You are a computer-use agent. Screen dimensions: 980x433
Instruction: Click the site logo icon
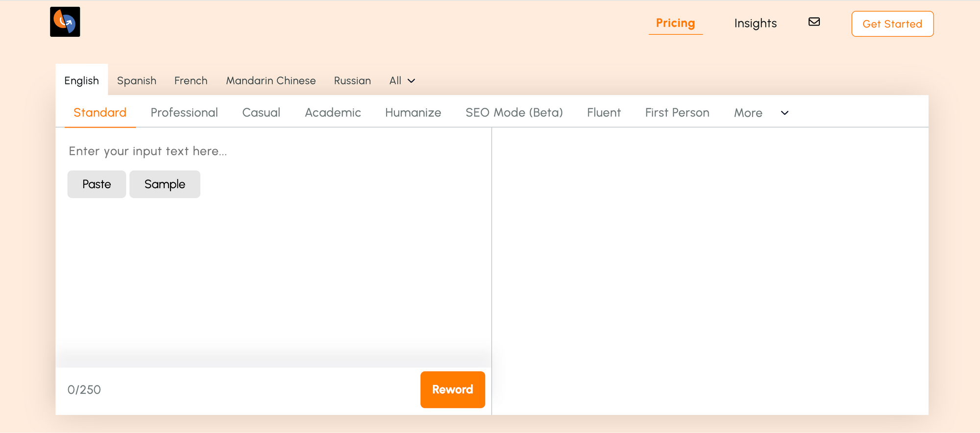tap(65, 22)
